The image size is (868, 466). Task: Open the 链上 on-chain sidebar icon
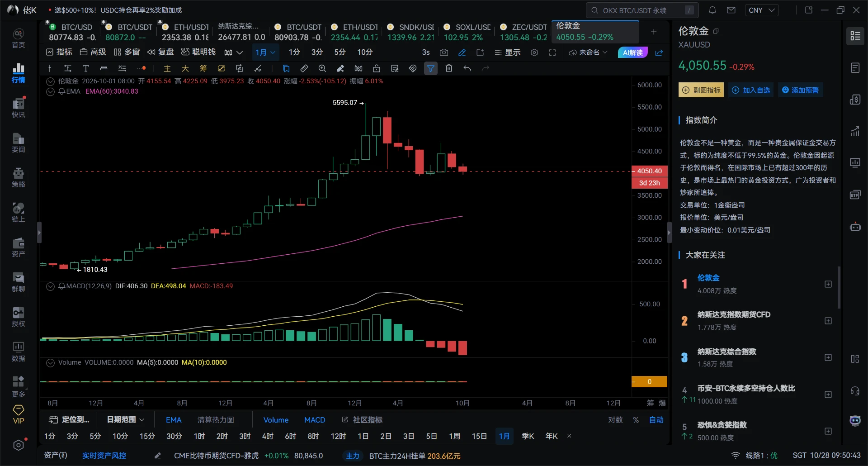pyautogui.click(x=18, y=212)
